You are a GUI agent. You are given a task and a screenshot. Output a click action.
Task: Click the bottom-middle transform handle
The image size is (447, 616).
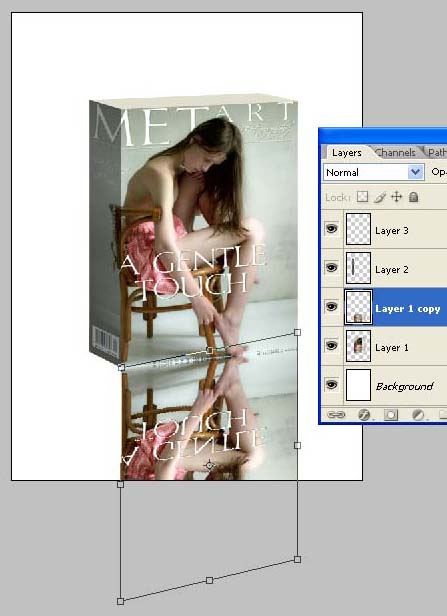point(210,580)
